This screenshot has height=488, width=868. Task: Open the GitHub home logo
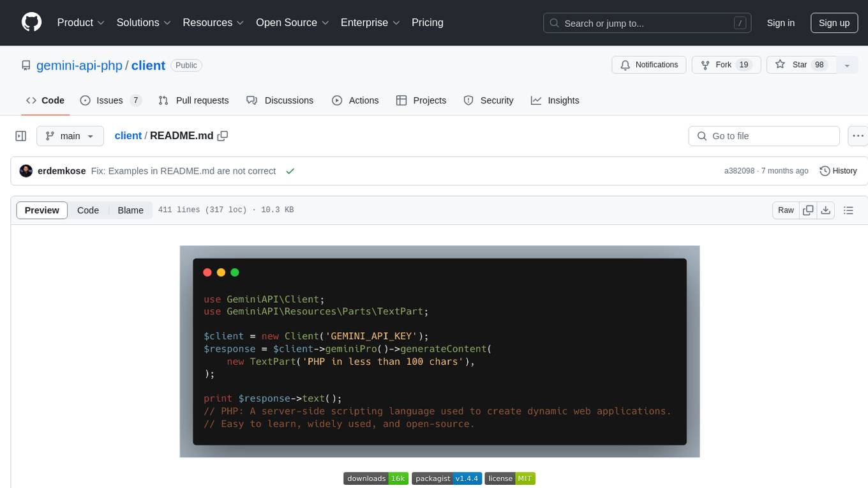[x=31, y=22]
